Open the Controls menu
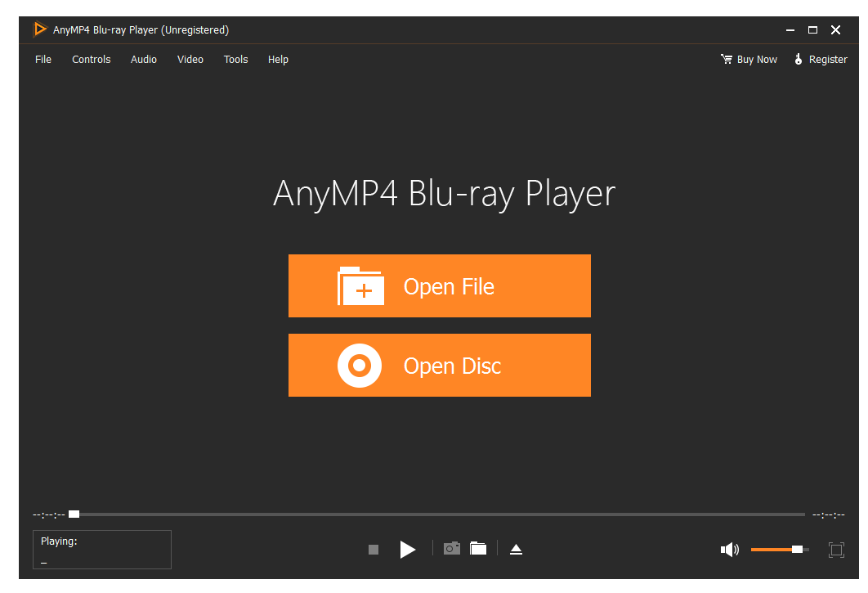The image size is (868, 593). (x=92, y=59)
